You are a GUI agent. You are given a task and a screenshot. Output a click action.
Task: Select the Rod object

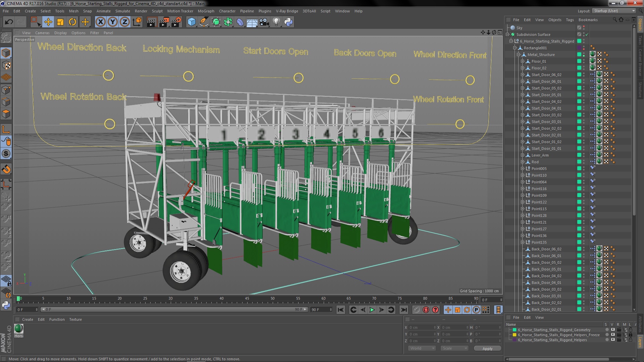[535, 162]
